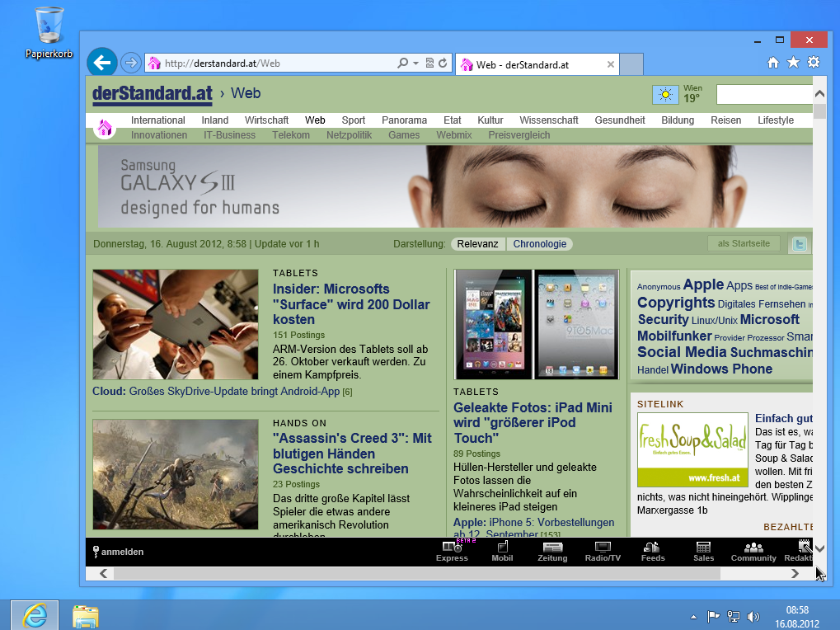Open the Wirtschaft section
This screenshot has height=630, width=840.
pos(266,120)
